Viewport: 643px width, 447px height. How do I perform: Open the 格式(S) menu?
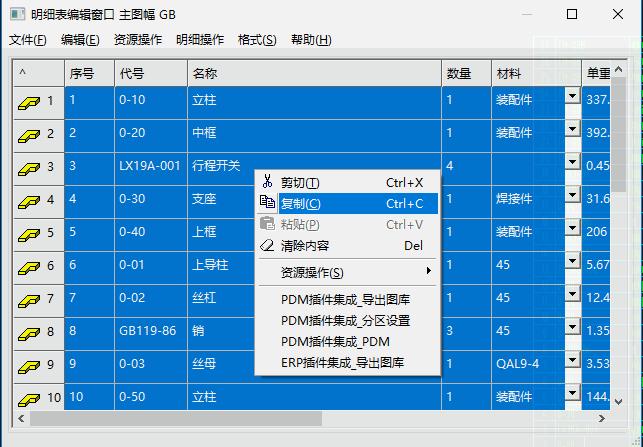click(257, 40)
